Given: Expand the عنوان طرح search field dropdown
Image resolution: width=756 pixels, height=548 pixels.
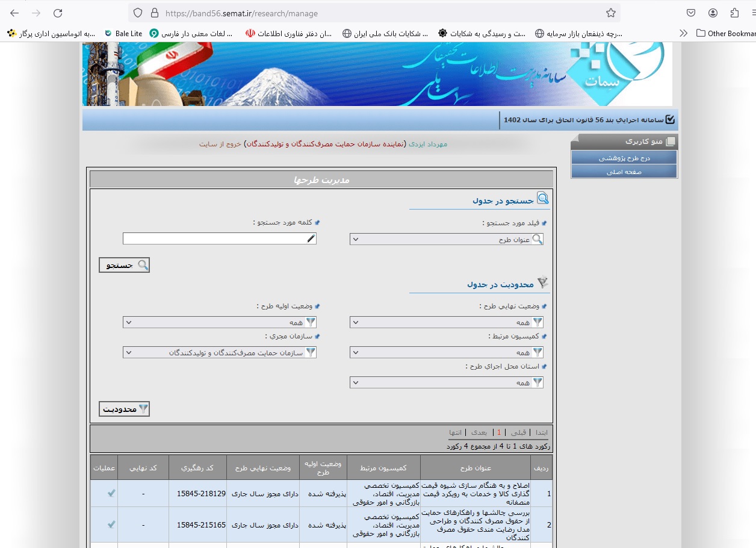Looking at the screenshot, I should tap(446, 239).
